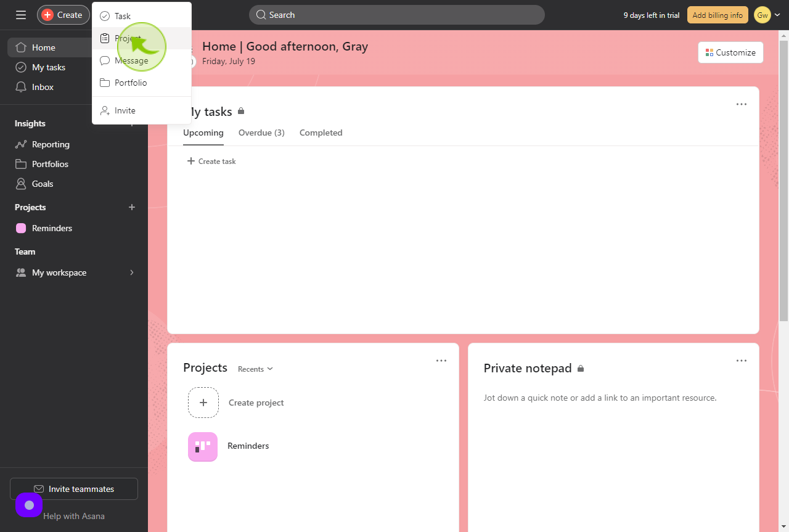Open Add billing info
789x532 pixels.
click(717, 15)
